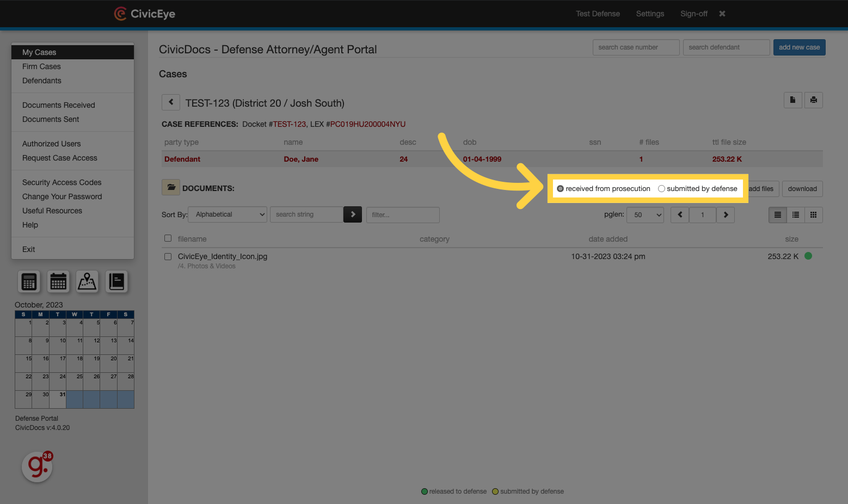Focus the search case number field
This screenshot has width=848, height=504.
[x=636, y=47]
